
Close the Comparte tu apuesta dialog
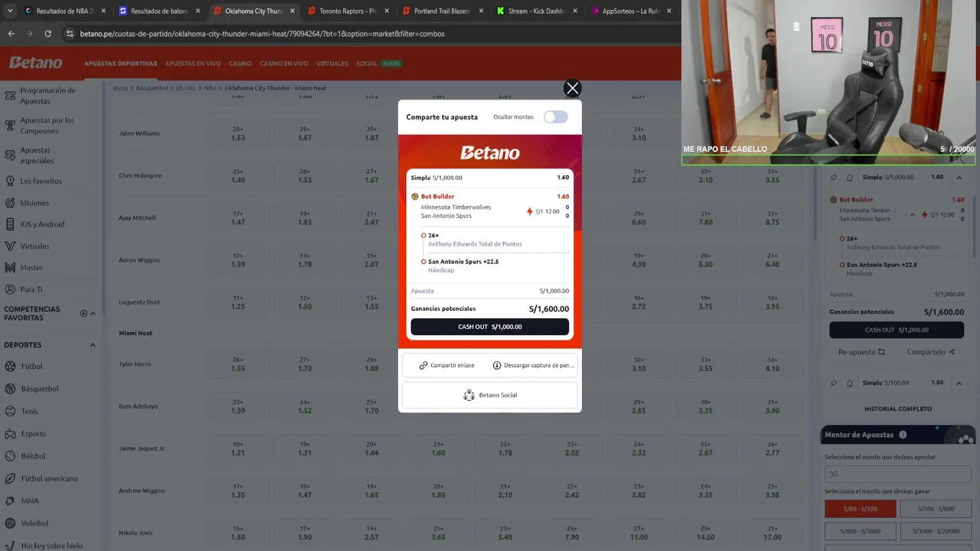[572, 88]
